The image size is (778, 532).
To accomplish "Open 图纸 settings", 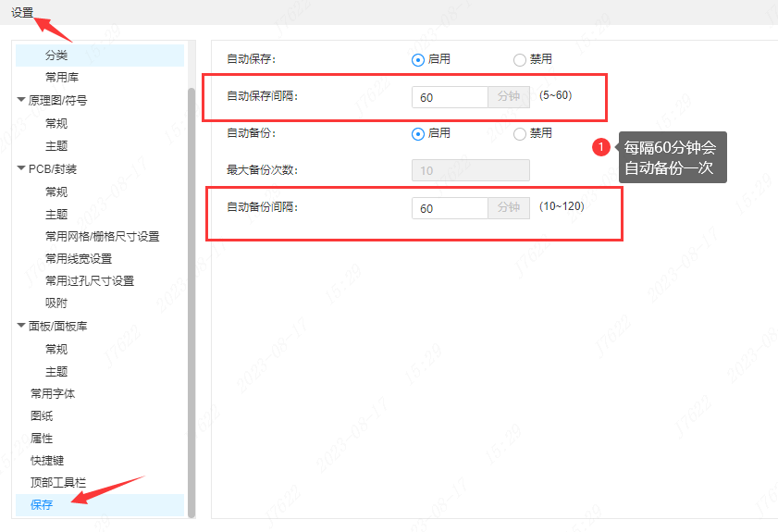I will point(42,415).
